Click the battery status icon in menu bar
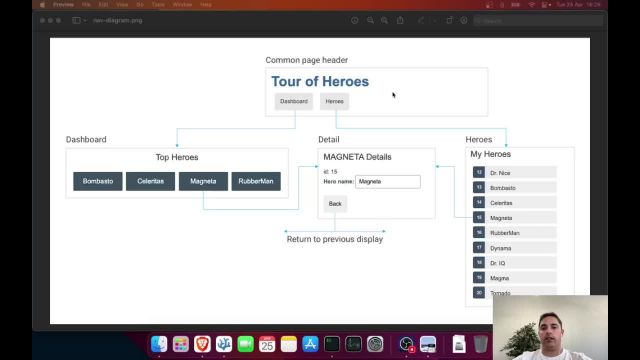640x360 pixels. [x=516, y=5]
